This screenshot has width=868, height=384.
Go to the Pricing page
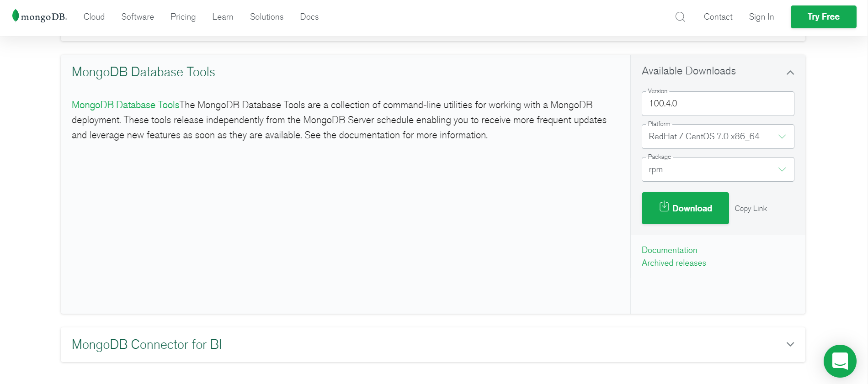point(183,17)
